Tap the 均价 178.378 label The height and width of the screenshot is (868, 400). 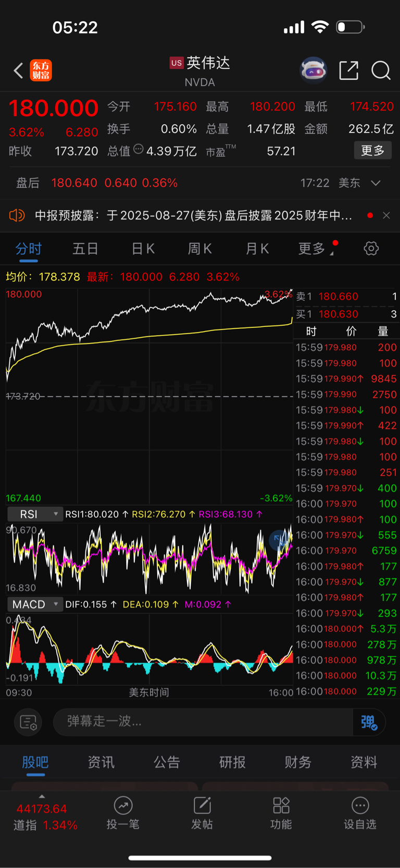point(43,277)
